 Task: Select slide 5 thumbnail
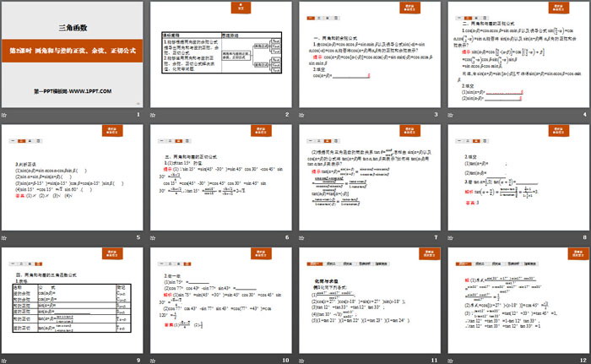click(73, 176)
